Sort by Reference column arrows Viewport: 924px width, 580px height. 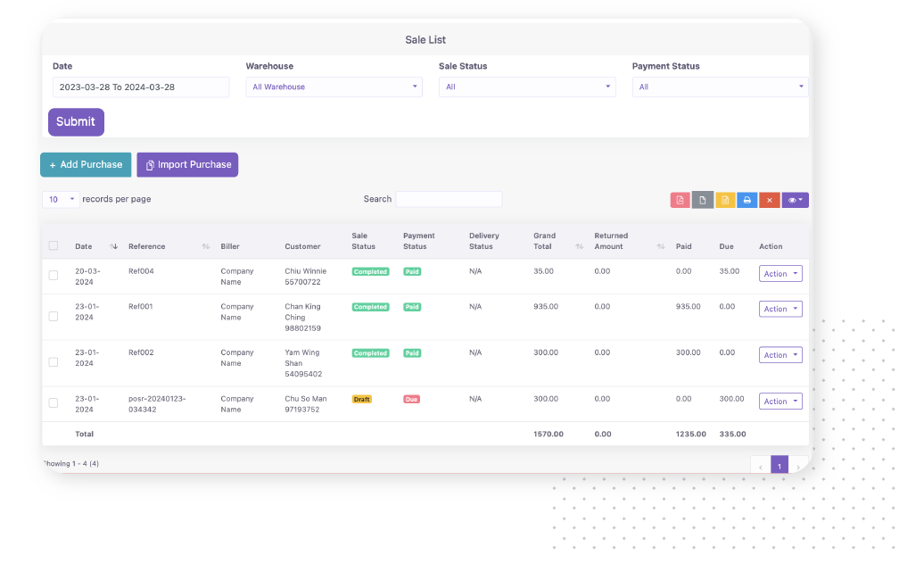(206, 246)
